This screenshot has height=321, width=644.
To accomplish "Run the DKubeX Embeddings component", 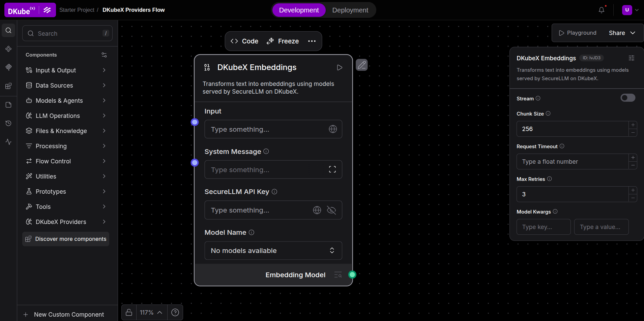I will pyautogui.click(x=340, y=67).
